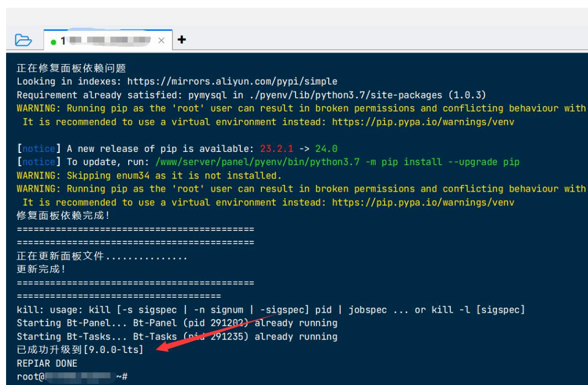The width and height of the screenshot is (588, 385).
Task: Click the 'REPIAR DONE' line
Action: pos(47,363)
